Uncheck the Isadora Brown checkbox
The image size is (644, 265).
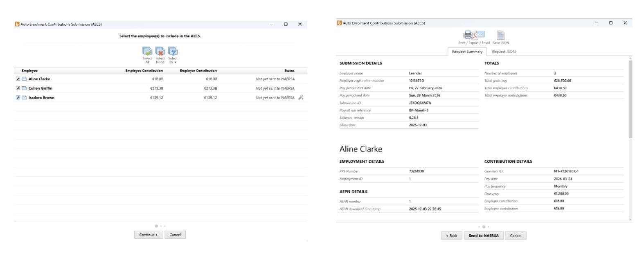(x=18, y=97)
